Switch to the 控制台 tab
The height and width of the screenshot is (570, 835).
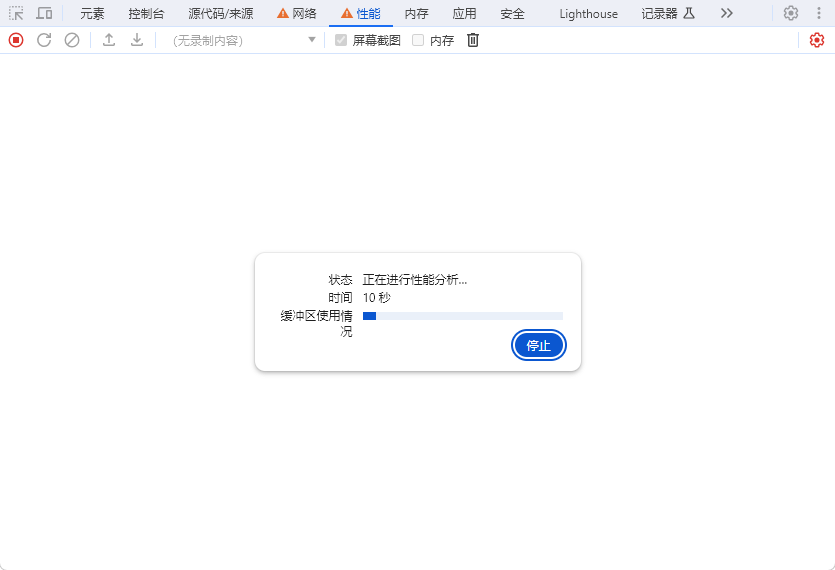[x=146, y=14]
